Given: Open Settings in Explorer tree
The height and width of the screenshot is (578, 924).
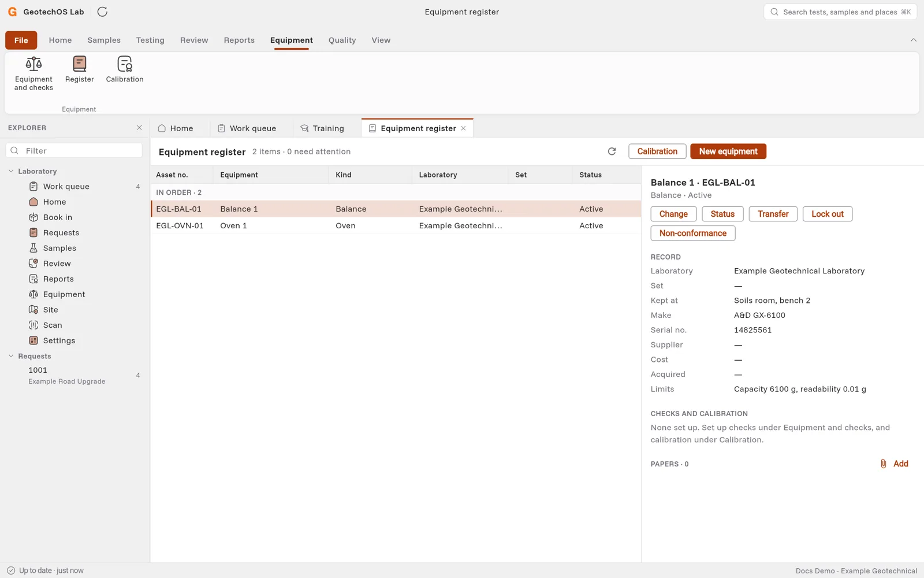Looking at the screenshot, I should coord(74,340).
